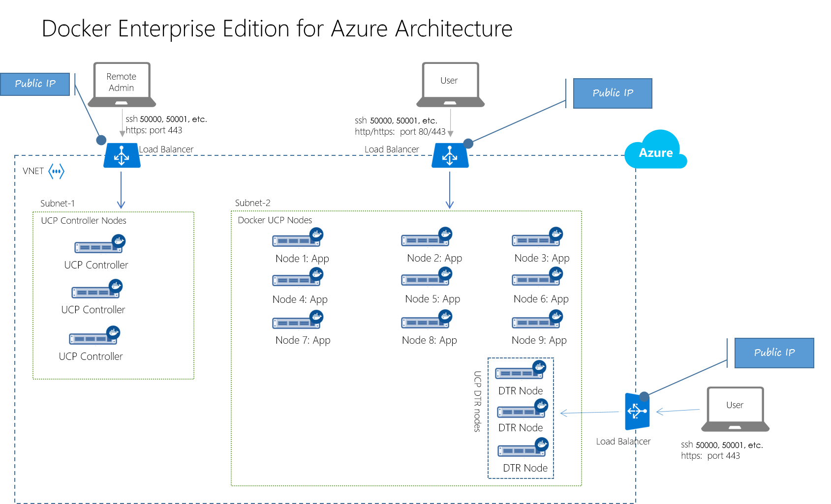
Task: Select the middle UCP Controller server icon
Action: tap(94, 290)
